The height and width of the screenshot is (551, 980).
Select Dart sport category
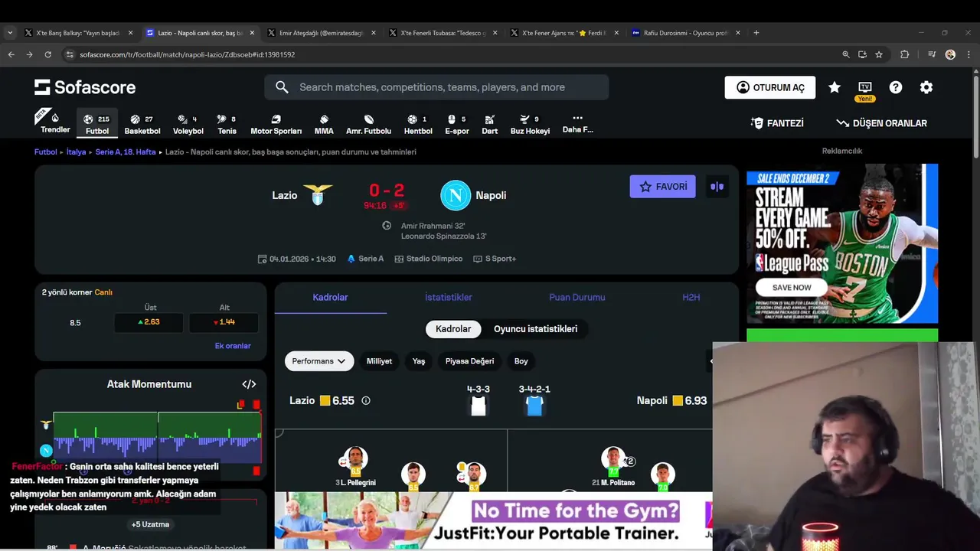coord(490,123)
